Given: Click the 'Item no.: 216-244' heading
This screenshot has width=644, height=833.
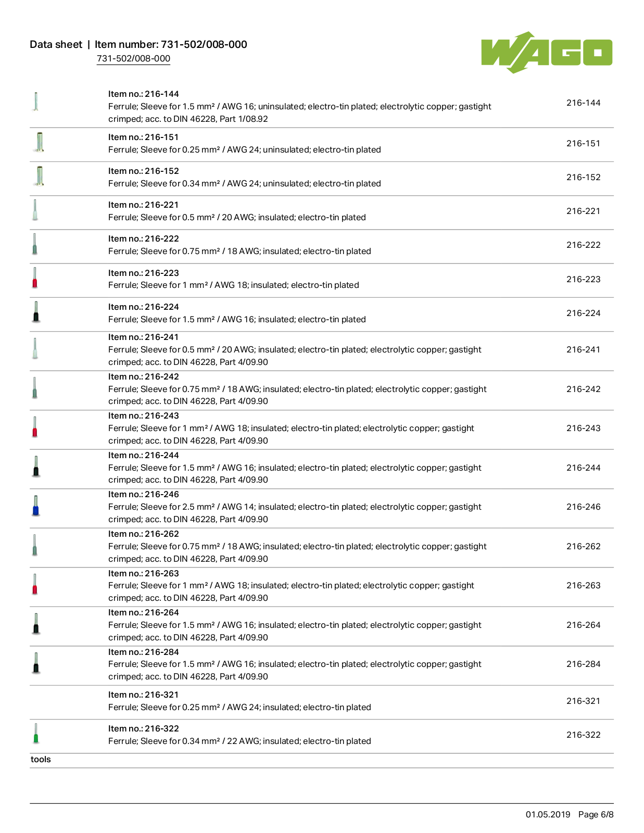Looking at the screenshot, I should click(x=143, y=456).
